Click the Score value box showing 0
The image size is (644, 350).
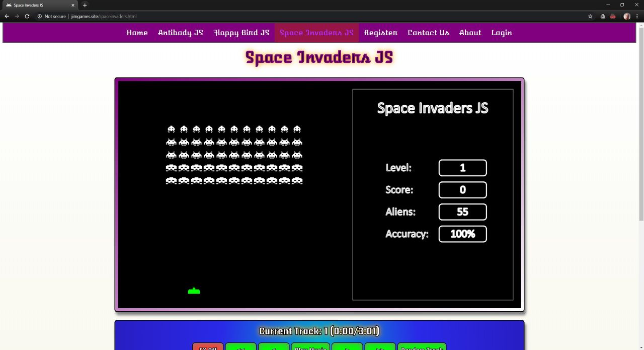(x=462, y=190)
